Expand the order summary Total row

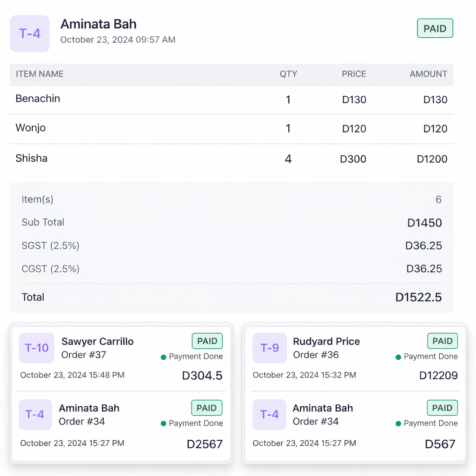point(231,297)
